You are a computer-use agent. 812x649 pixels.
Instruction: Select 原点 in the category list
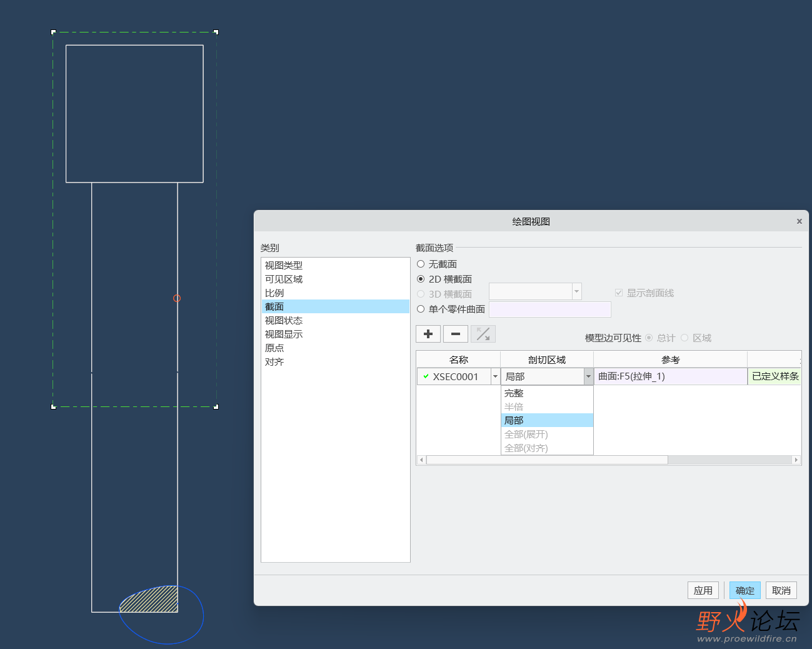coord(335,348)
